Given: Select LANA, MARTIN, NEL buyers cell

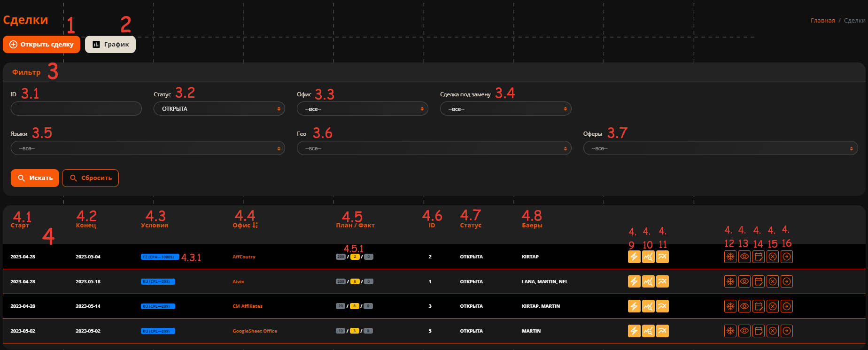Looking at the screenshot, I should [545, 281].
